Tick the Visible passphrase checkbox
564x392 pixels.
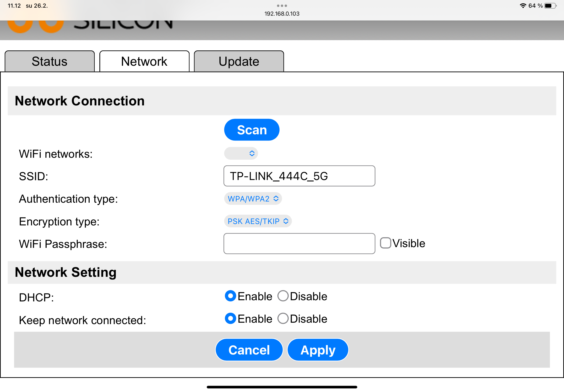click(x=385, y=243)
